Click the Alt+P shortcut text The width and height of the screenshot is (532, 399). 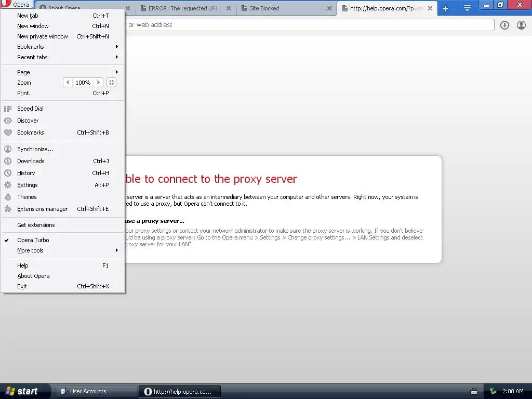[102, 185]
